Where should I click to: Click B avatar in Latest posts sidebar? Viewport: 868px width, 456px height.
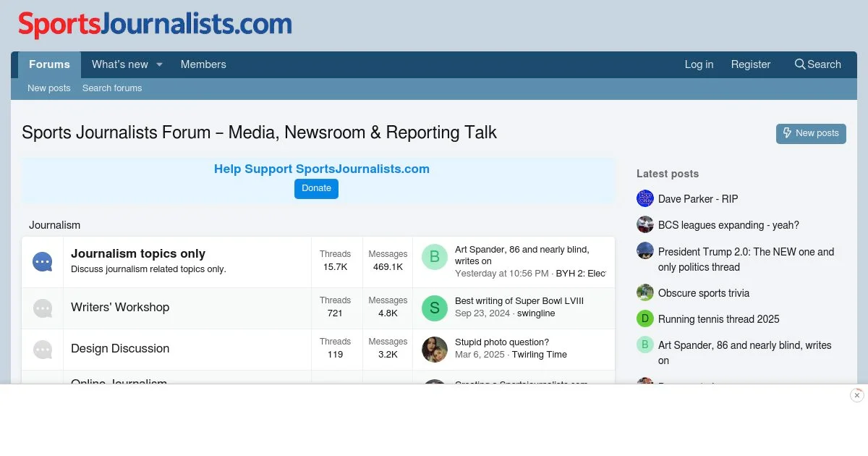tap(645, 345)
